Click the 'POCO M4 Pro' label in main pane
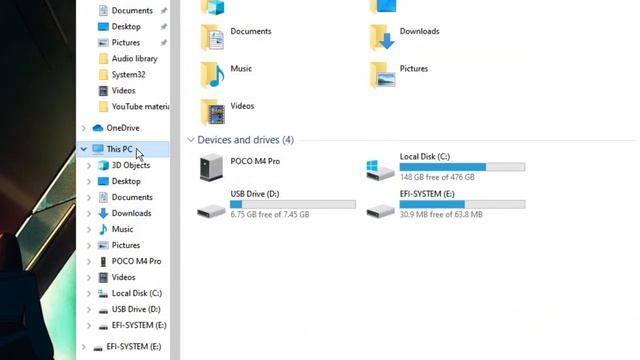Image resolution: width=640 pixels, height=360 pixels. coord(255,161)
